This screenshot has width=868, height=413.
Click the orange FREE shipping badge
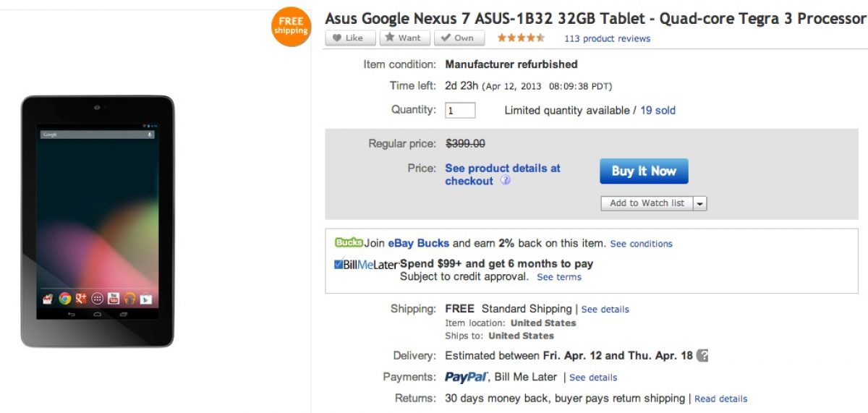[291, 27]
